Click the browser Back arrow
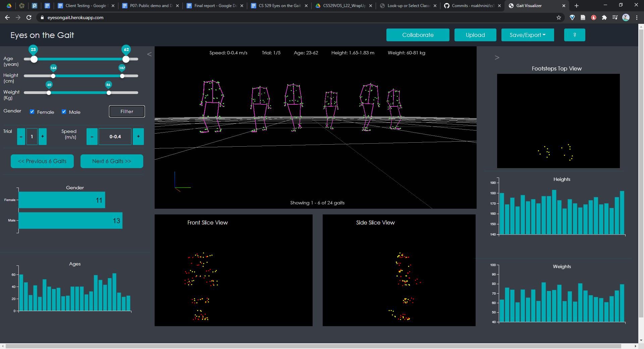This screenshot has height=349, width=644. [x=7, y=17]
